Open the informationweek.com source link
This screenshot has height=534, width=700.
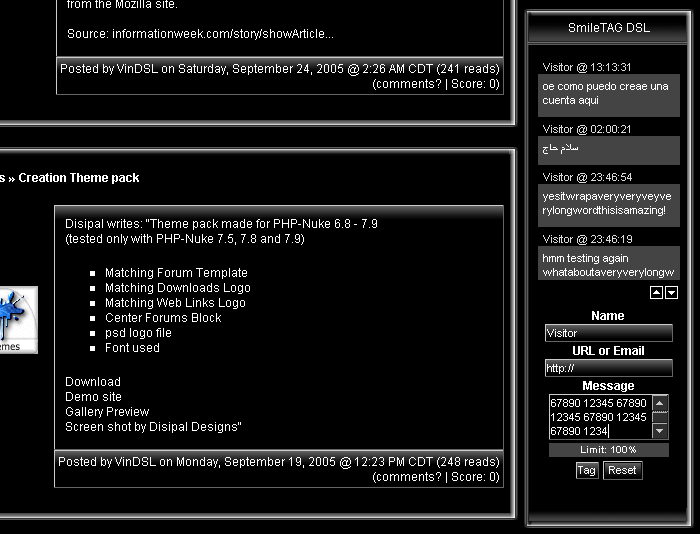(x=222, y=34)
